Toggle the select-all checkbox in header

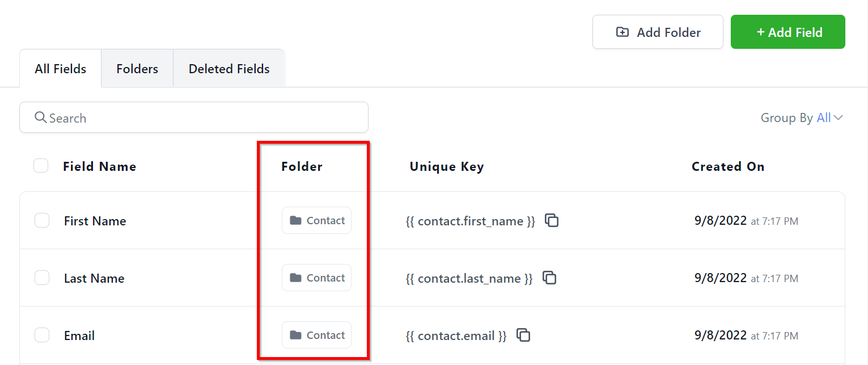tap(41, 166)
